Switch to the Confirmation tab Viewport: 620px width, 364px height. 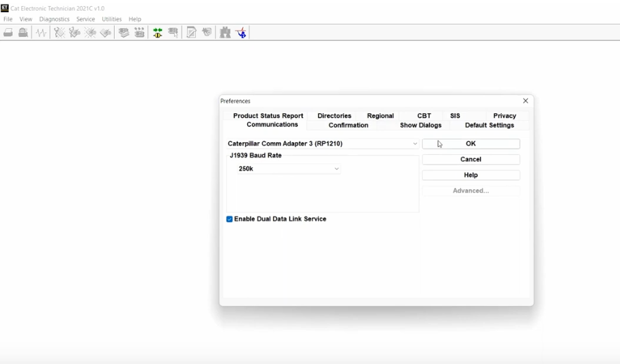(348, 126)
